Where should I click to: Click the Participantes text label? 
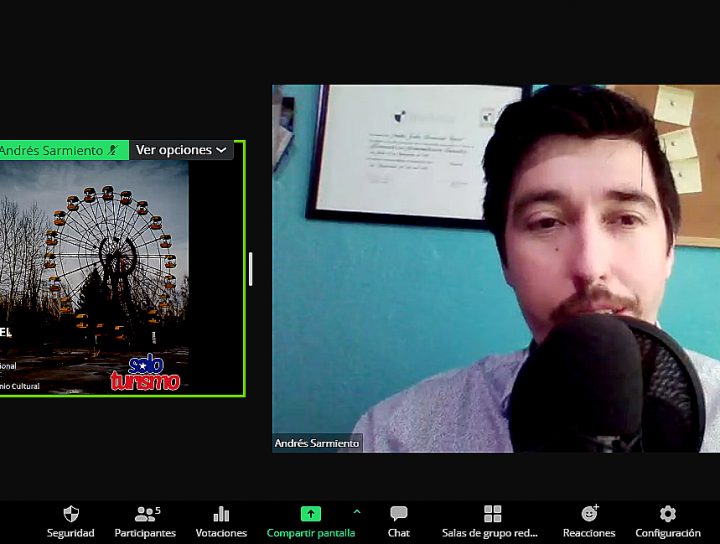click(x=145, y=533)
